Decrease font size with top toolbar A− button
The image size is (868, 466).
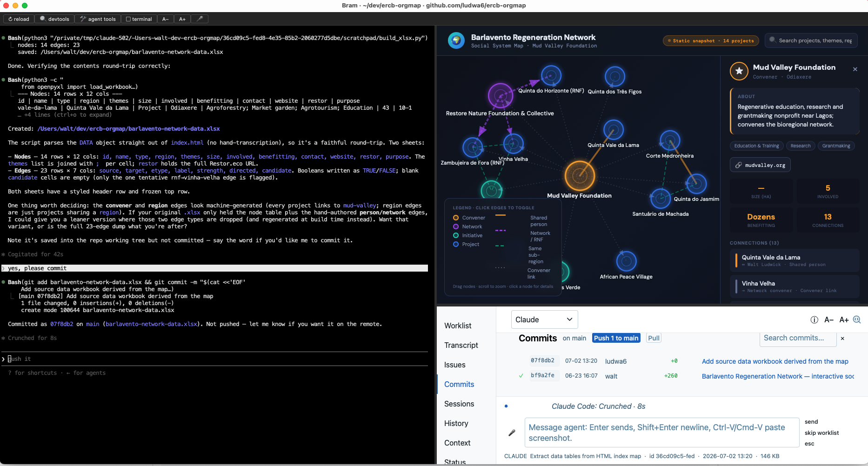pos(165,19)
